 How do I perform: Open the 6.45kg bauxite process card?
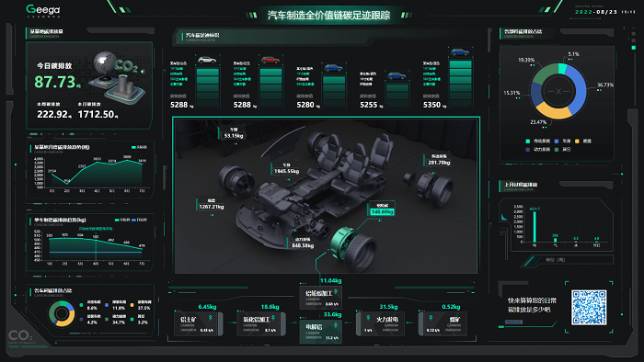tap(198, 323)
